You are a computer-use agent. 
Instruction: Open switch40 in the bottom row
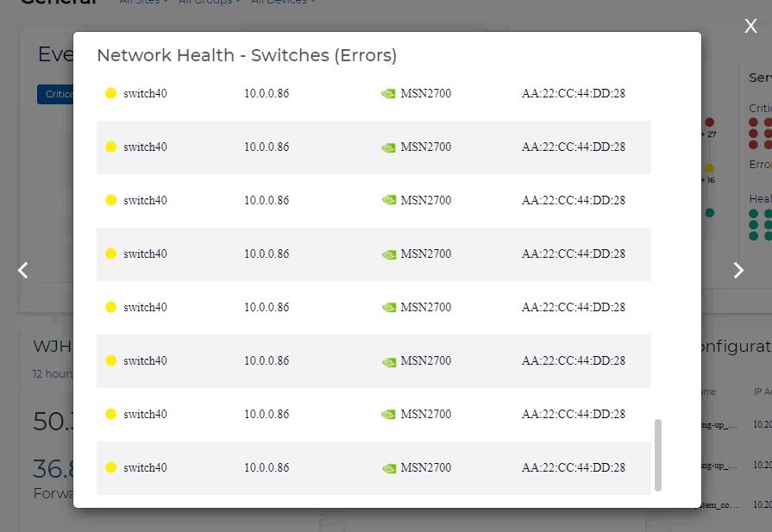coord(145,467)
